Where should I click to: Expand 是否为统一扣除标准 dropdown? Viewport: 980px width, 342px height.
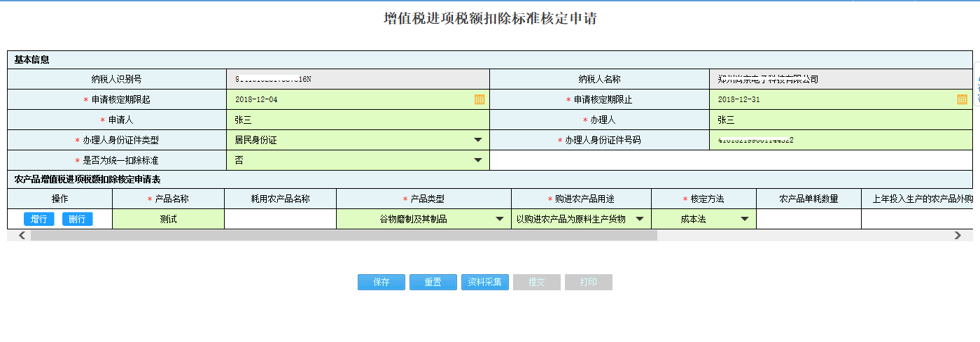click(478, 160)
